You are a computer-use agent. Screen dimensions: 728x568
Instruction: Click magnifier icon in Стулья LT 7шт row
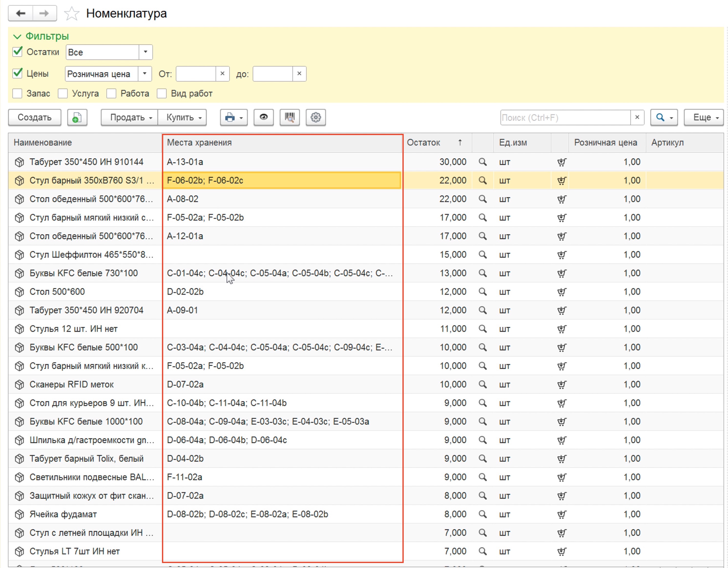[482, 551]
